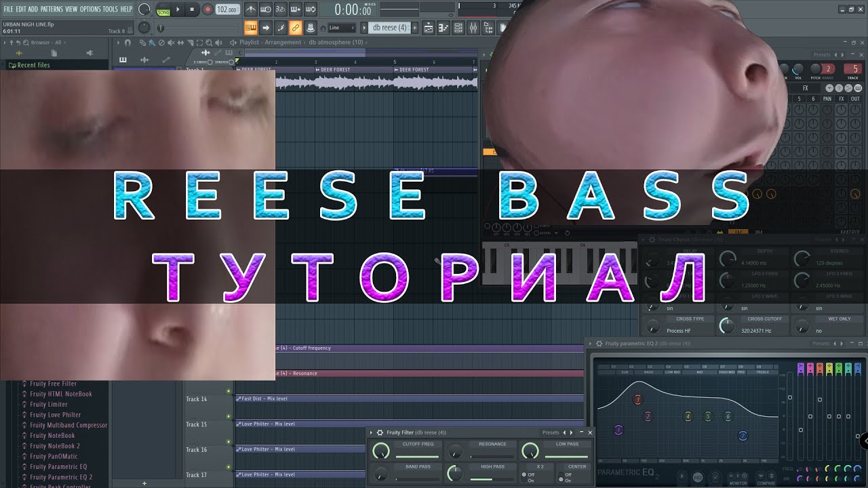Select Center On radio in Fruity Filter
The height and width of the screenshot is (488, 868).
[561, 480]
